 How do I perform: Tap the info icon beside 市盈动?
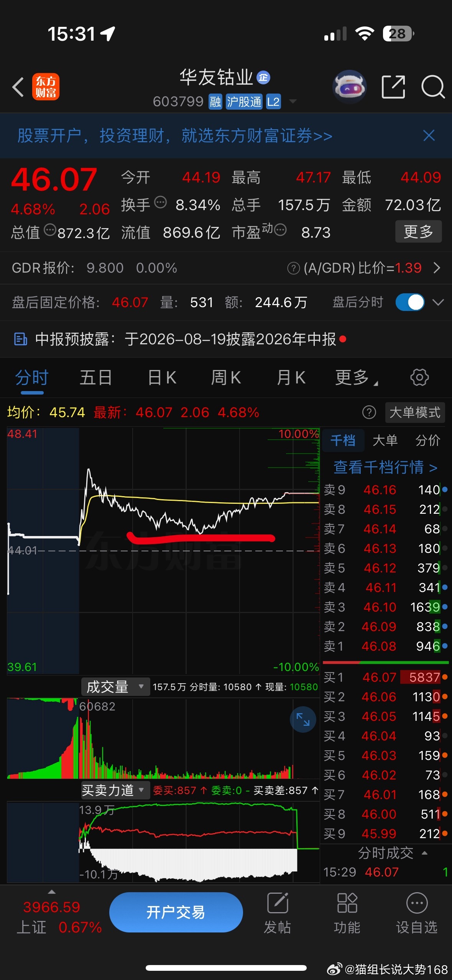coord(281,230)
